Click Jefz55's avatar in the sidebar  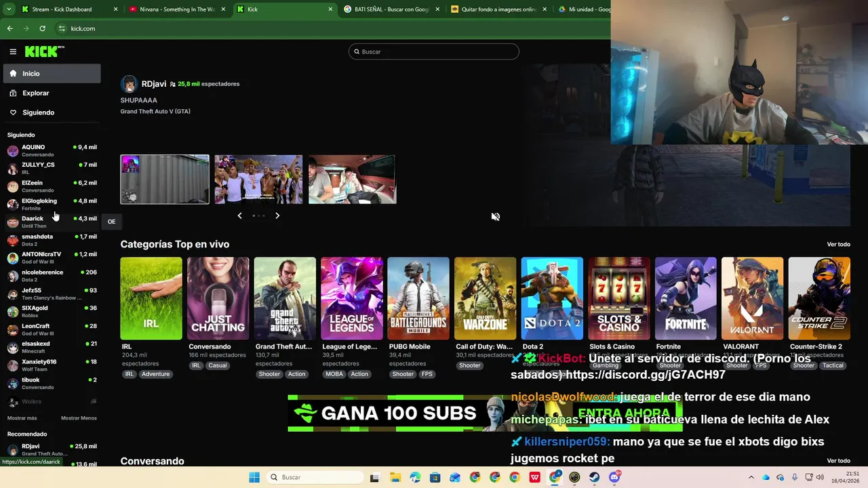[13, 294]
